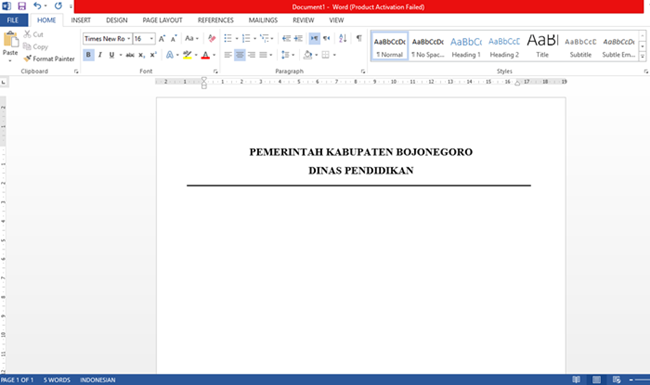Open the Clipboard pane launcher
650x385 pixels.
click(x=76, y=71)
